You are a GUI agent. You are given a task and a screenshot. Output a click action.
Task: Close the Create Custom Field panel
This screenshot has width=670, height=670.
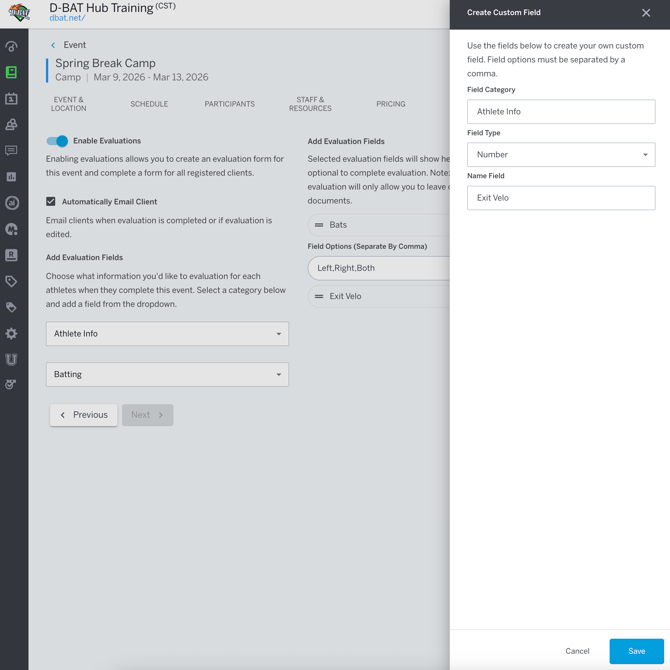click(x=646, y=13)
